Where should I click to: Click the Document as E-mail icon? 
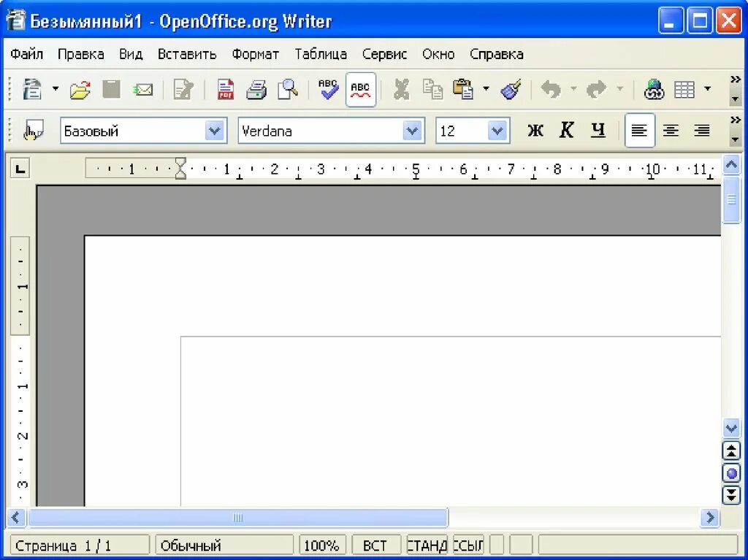(143, 90)
